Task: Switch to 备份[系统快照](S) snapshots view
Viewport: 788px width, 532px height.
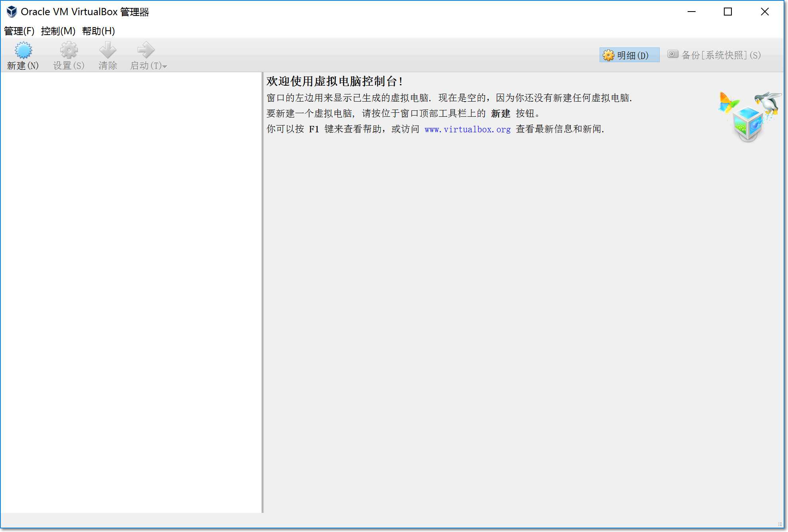Action: click(714, 55)
